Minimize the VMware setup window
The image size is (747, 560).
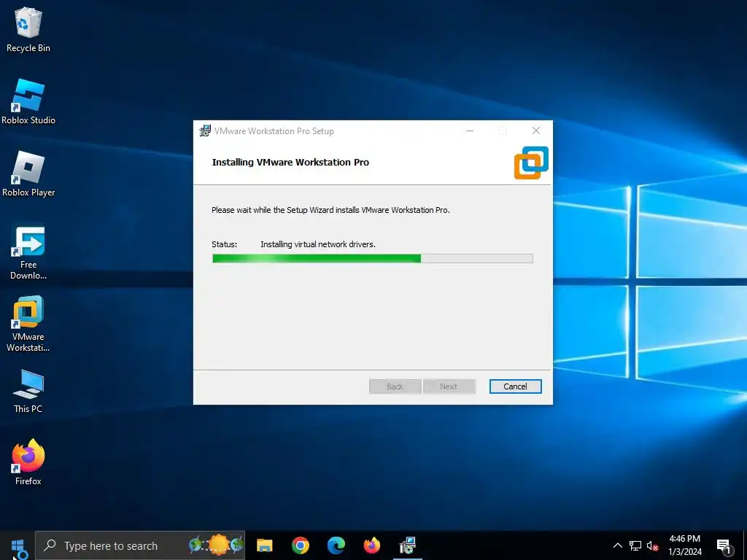[470, 131]
